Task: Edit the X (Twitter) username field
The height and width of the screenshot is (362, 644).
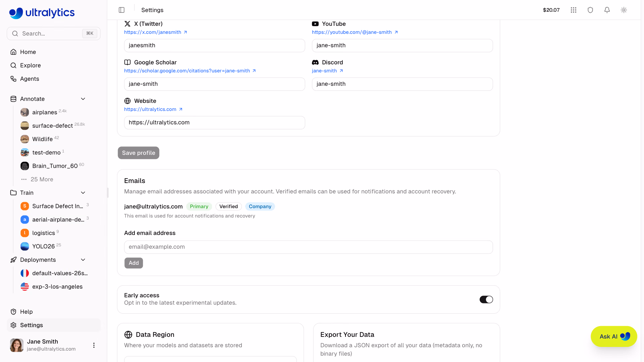Action: coord(215,46)
